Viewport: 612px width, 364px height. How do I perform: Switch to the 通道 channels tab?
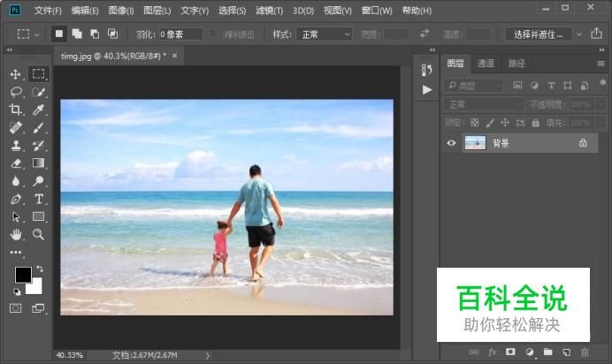486,64
